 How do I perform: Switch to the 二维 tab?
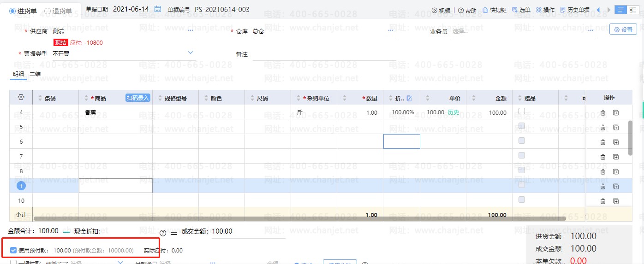click(35, 74)
